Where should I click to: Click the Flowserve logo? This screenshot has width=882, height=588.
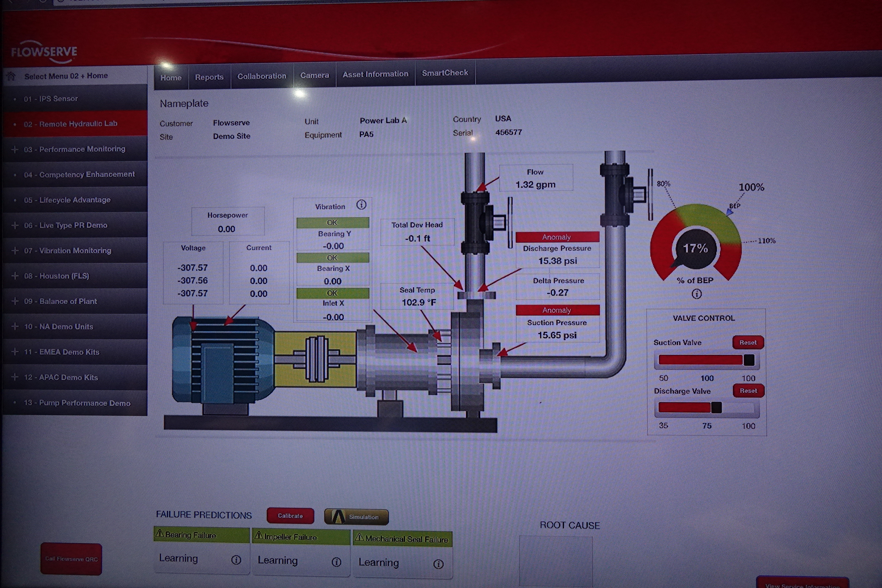point(44,52)
